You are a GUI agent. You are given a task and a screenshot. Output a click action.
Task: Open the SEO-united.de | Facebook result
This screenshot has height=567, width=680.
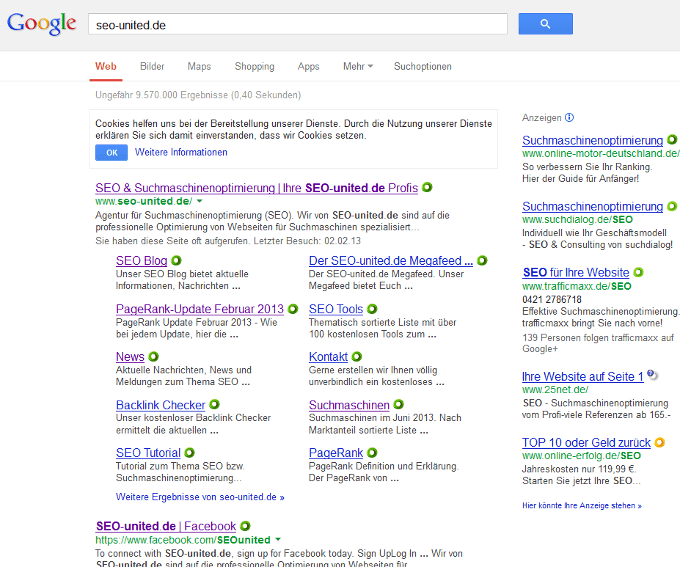(x=166, y=526)
